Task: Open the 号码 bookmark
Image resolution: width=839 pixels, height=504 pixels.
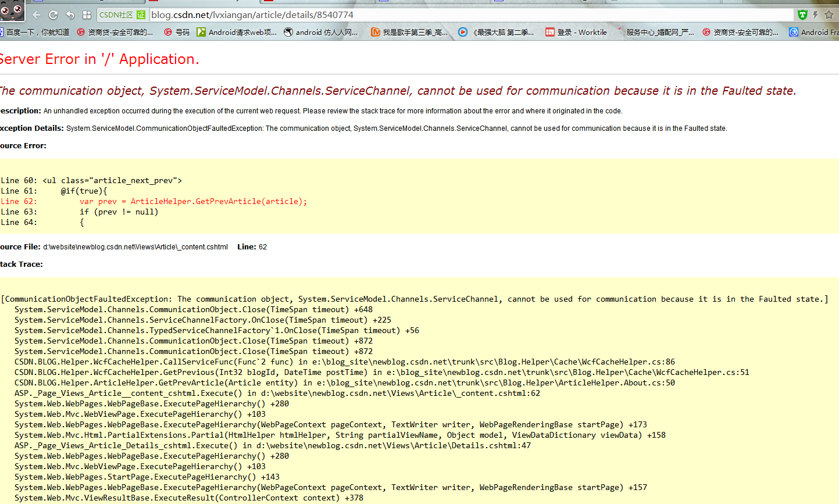Action: [x=177, y=32]
